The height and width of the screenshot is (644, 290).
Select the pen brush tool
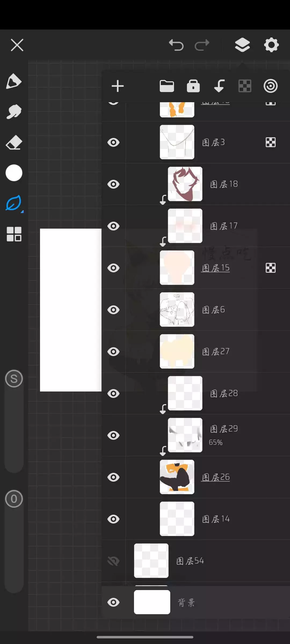click(x=14, y=81)
